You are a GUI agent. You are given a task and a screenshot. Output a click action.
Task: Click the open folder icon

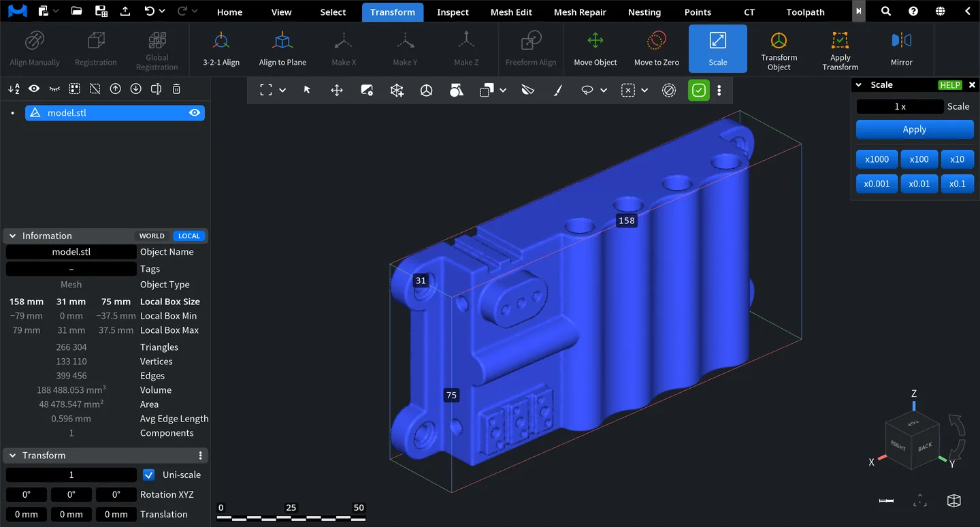pyautogui.click(x=76, y=12)
